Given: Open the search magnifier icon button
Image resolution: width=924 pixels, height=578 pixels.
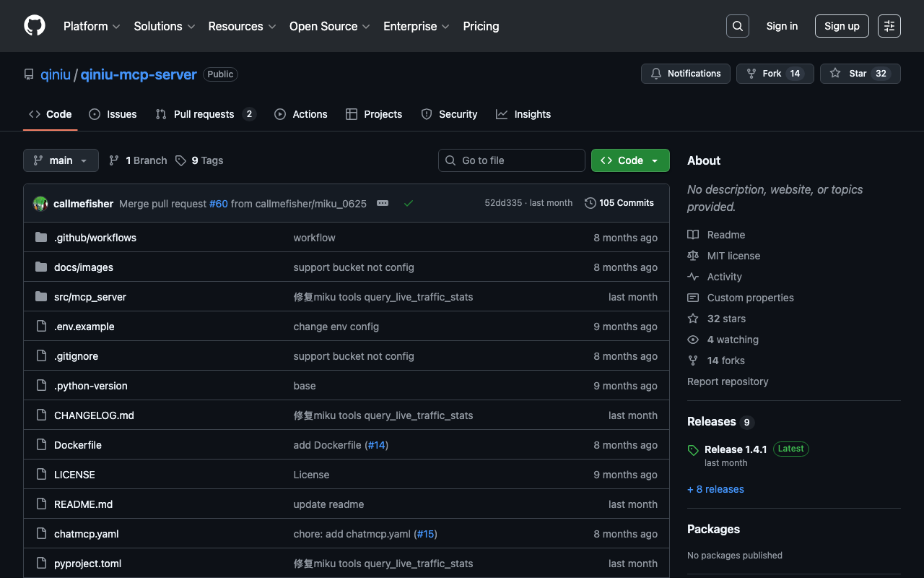Looking at the screenshot, I should 737,26.
